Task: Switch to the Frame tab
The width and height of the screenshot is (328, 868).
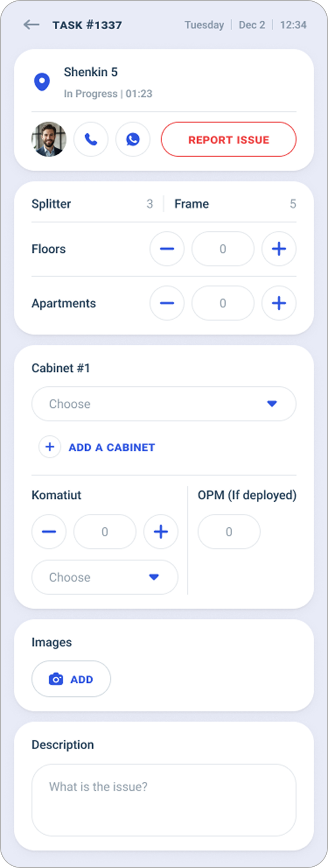Action: tap(192, 204)
